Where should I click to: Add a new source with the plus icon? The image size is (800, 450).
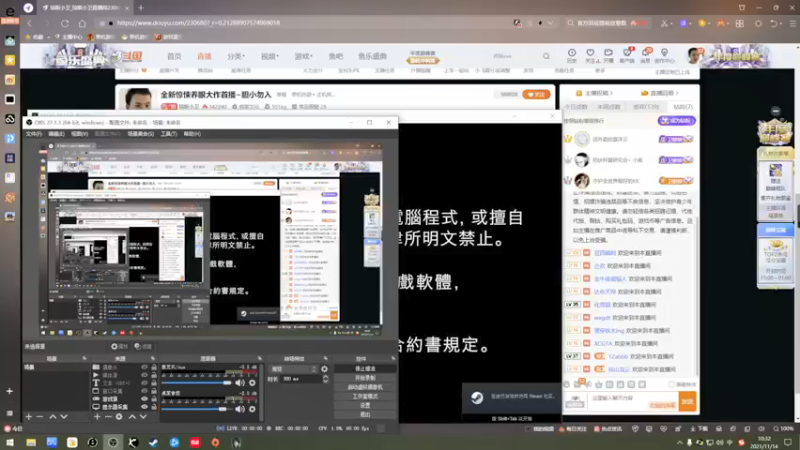(97, 417)
